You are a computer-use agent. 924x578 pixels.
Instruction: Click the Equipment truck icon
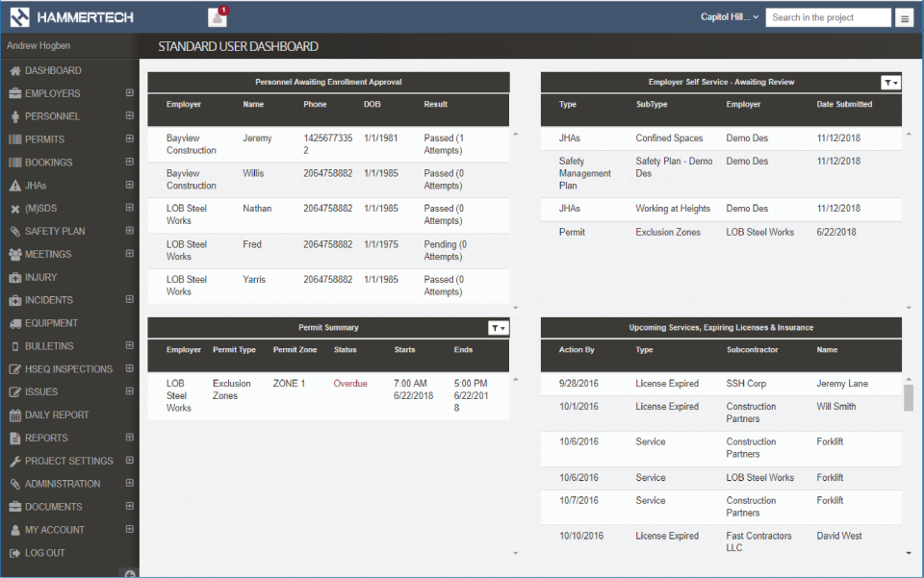coord(15,323)
